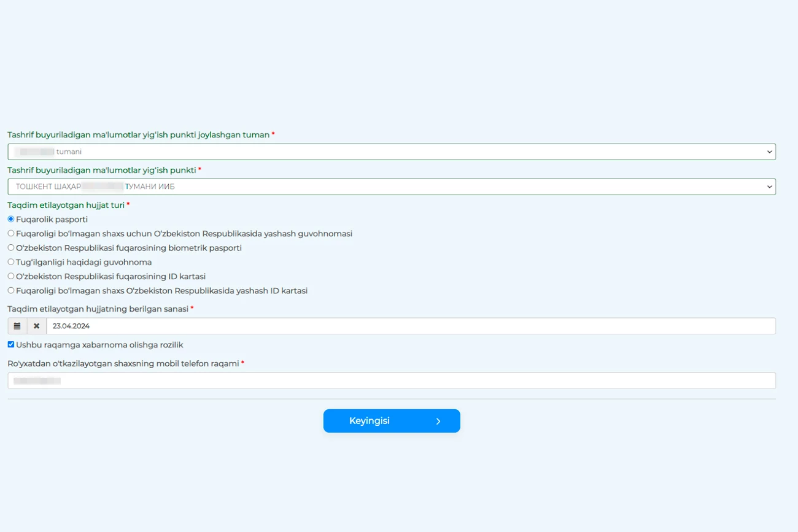Click the label Taqdim etilayotgan hujjatning berilgan sanasi
Image resolution: width=798 pixels, height=532 pixels.
pyautogui.click(x=98, y=309)
